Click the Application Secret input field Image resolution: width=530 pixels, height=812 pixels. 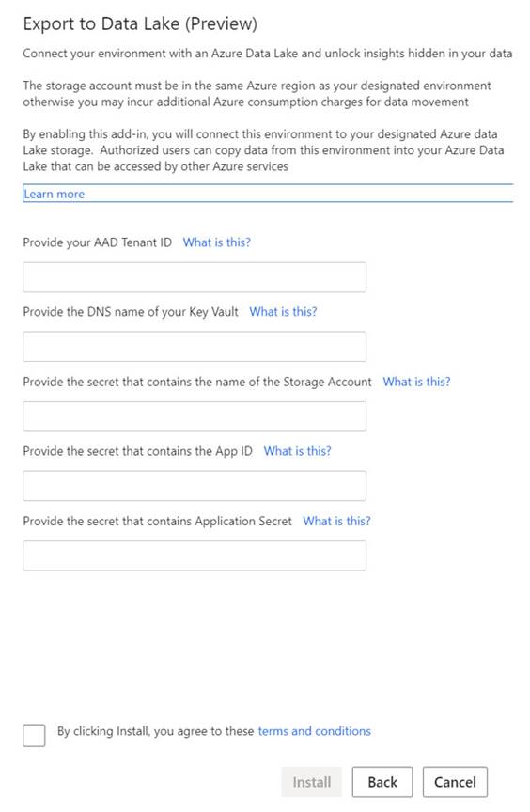point(195,555)
